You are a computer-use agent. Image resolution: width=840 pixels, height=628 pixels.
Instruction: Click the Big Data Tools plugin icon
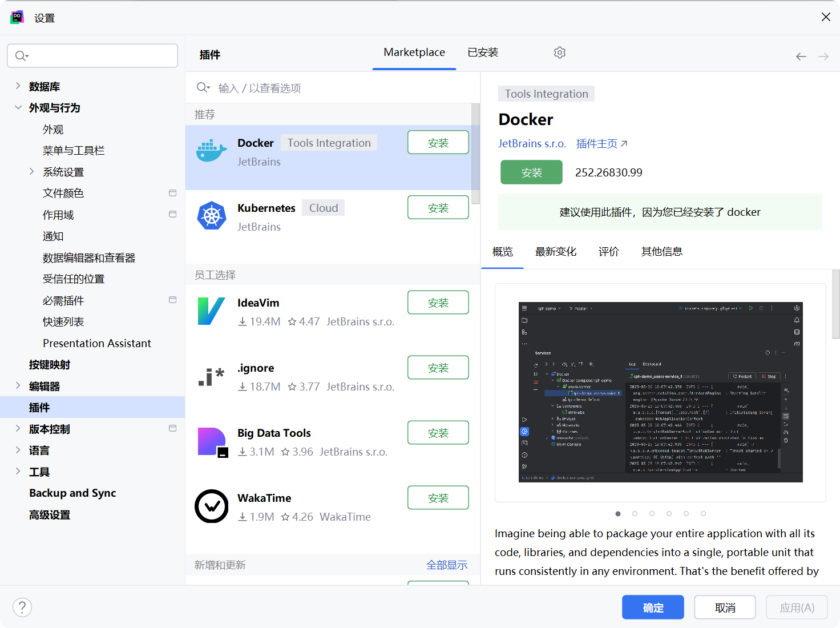point(212,442)
